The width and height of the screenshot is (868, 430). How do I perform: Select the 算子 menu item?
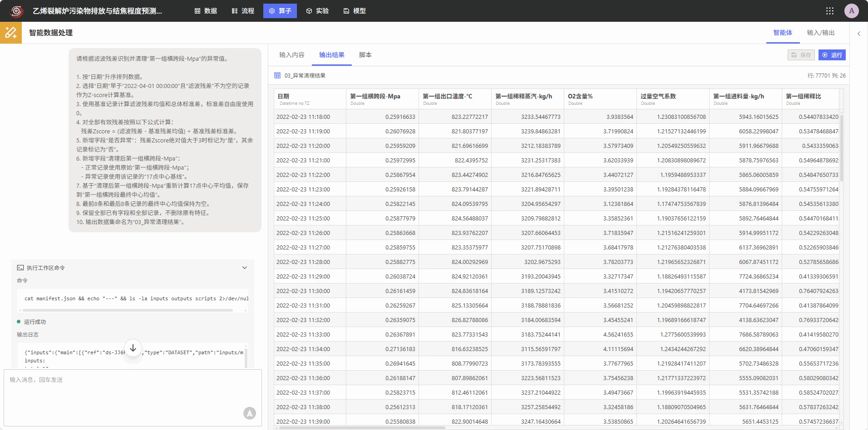(280, 11)
